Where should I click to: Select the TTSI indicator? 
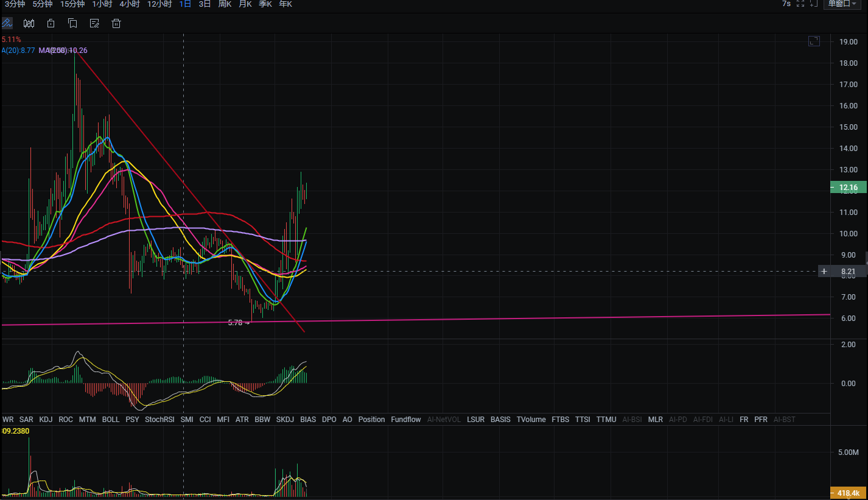pyautogui.click(x=583, y=420)
